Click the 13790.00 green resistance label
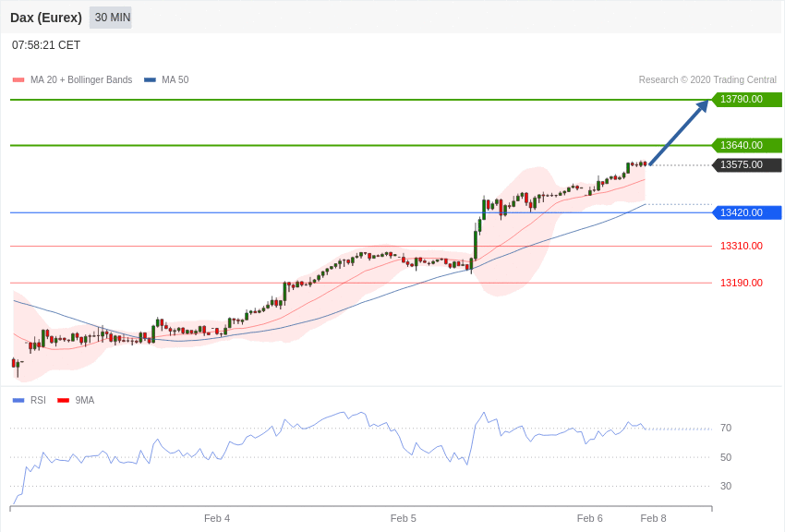 coord(746,99)
